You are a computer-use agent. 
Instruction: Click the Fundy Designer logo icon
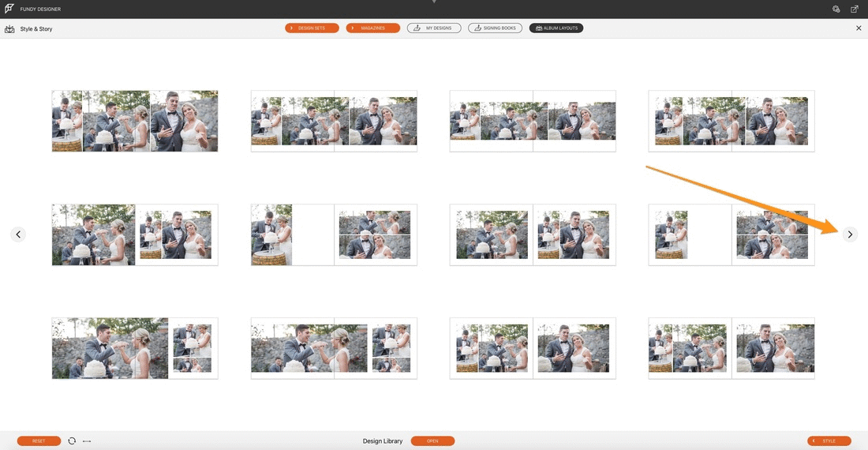pyautogui.click(x=9, y=9)
